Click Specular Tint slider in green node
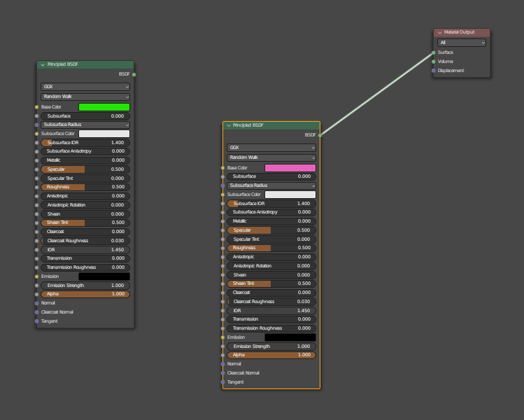This screenshot has width=524, height=420. [85, 178]
